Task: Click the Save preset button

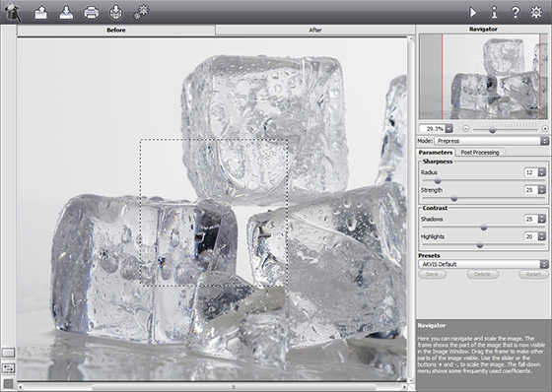Action: click(x=432, y=274)
